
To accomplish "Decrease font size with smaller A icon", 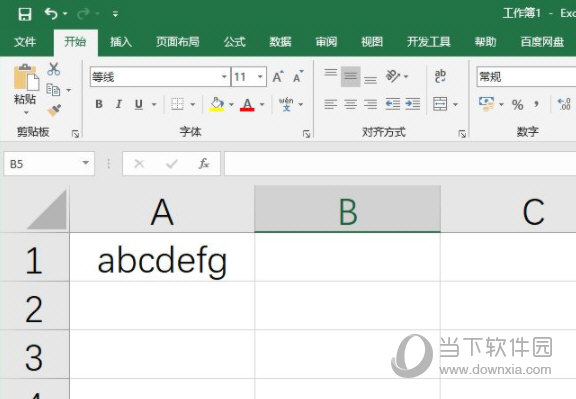I will click(x=298, y=76).
